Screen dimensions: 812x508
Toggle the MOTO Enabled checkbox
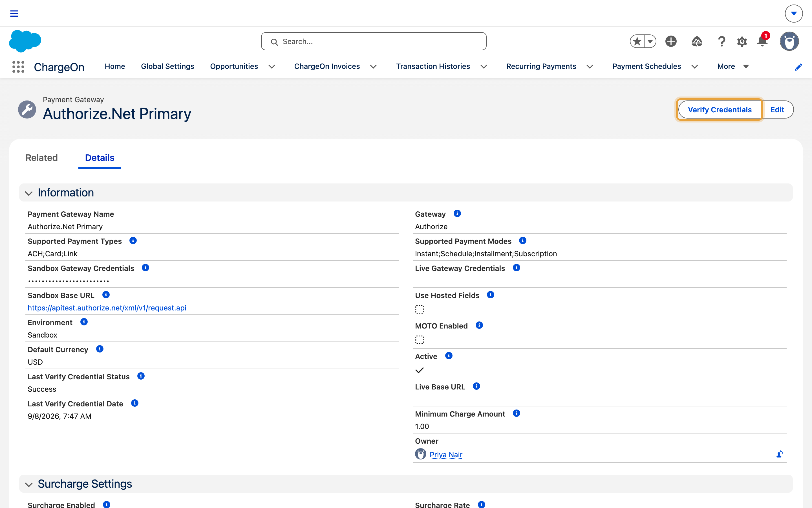tap(420, 340)
